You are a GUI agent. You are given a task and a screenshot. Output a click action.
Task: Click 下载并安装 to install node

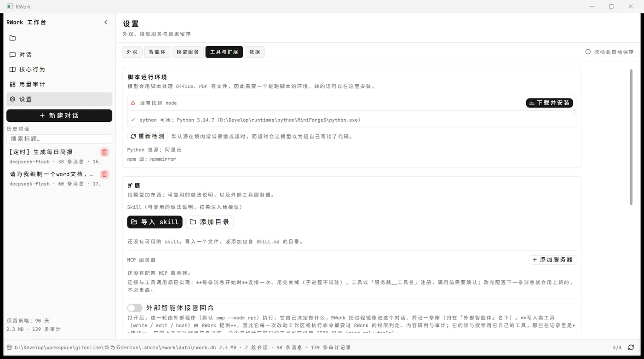[550, 103]
